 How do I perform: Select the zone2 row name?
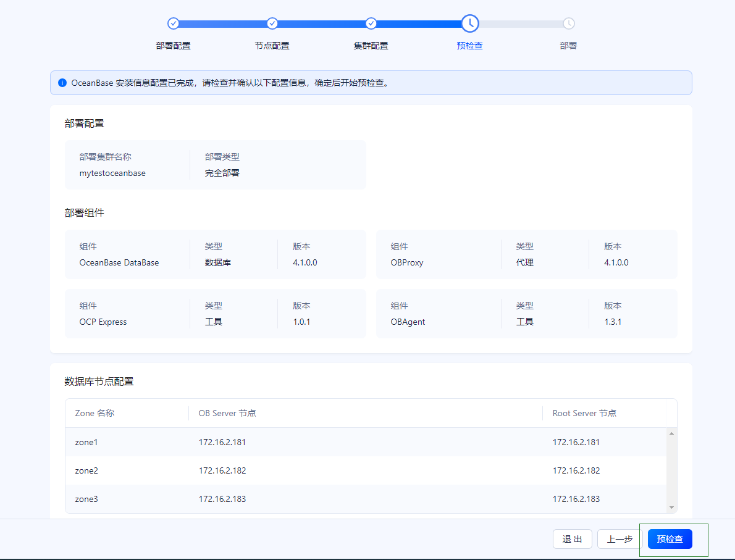click(86, 470)
